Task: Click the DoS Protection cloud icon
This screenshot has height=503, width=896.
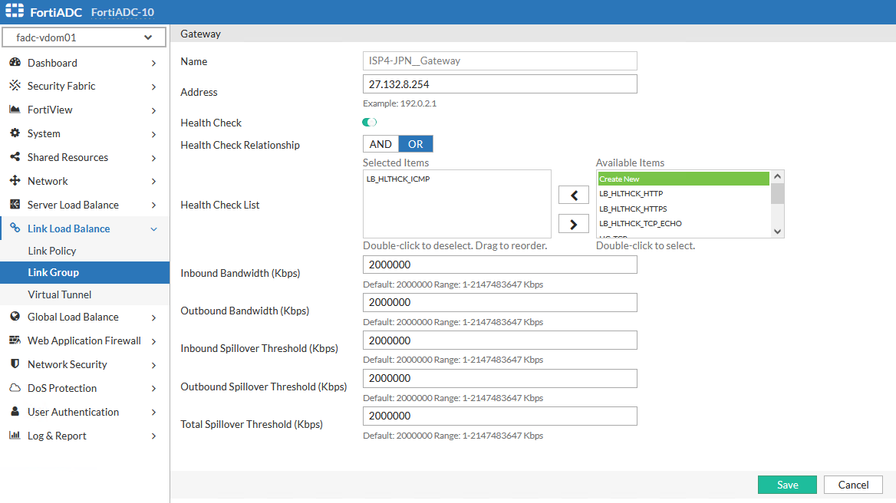Action: point(15,388)
